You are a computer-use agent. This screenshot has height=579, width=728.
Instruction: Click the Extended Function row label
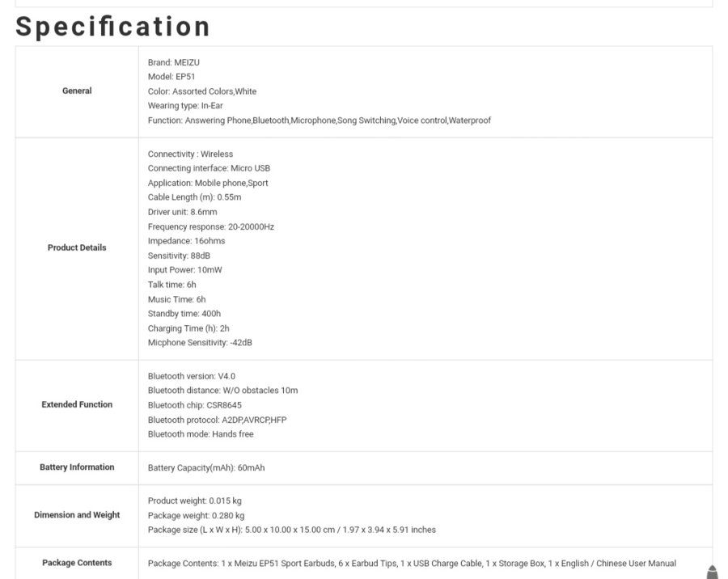[x=77, y=404]
